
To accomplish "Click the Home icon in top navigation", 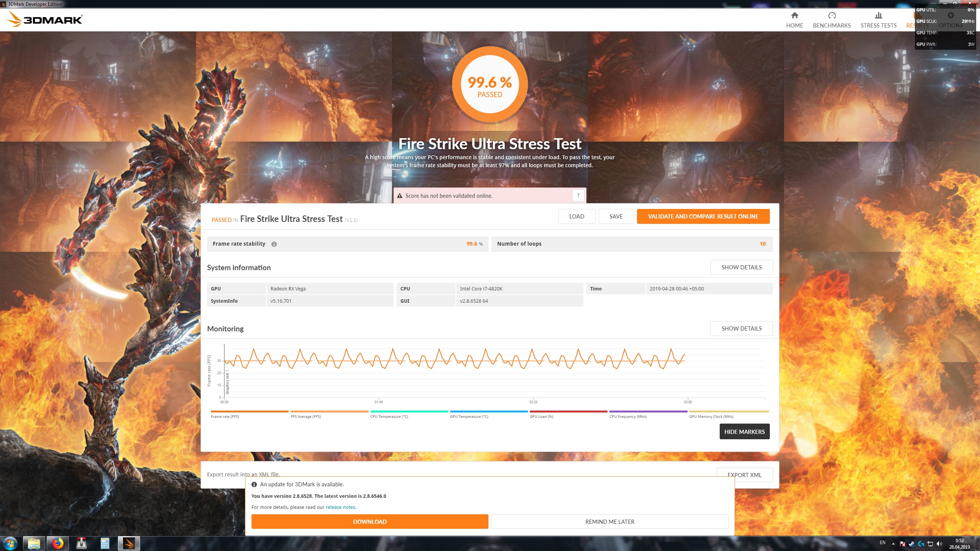I will coord(794,16).
